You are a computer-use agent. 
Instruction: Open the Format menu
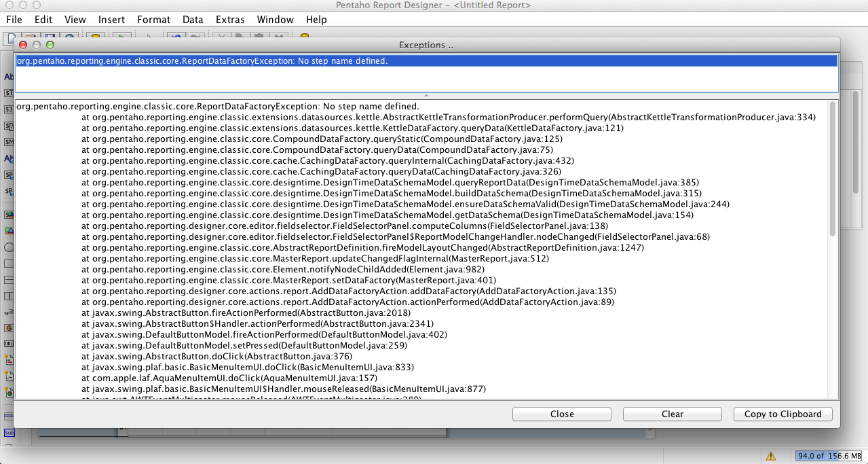tap(153, 20)
